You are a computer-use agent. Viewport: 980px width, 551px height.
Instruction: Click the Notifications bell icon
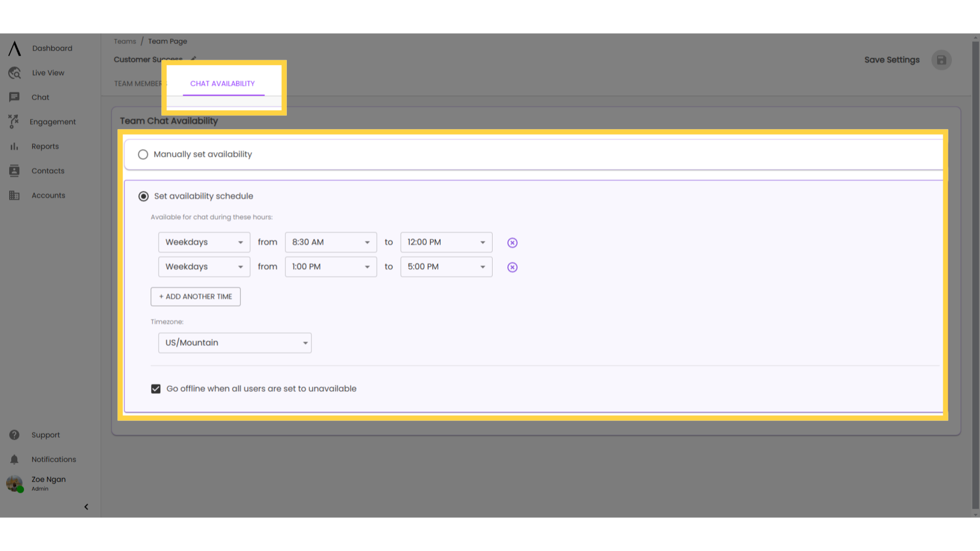(14, 459)
